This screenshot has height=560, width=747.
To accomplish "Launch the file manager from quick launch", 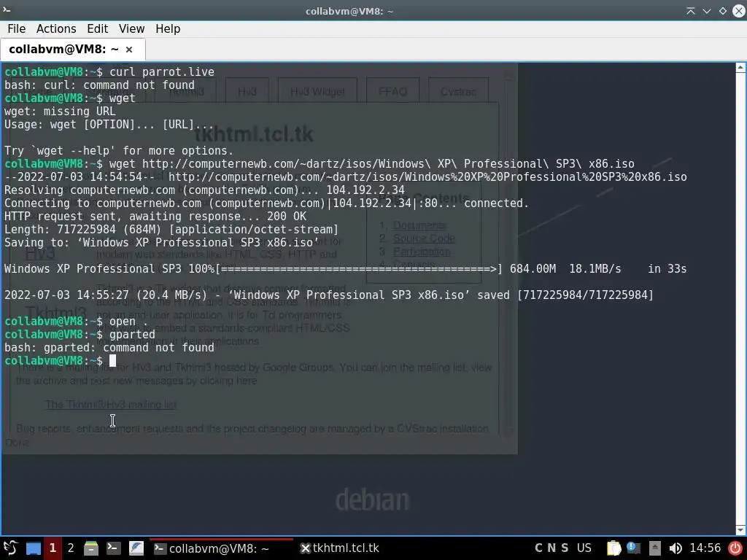I will tap(91, 548).
